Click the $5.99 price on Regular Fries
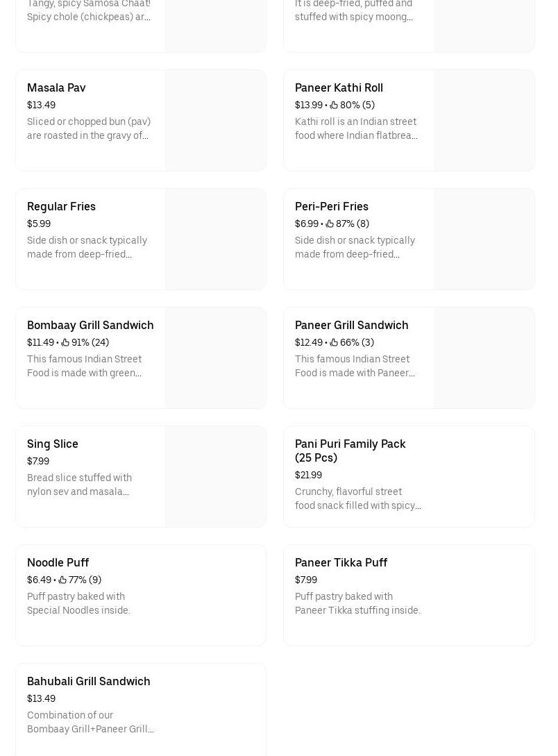 pos(39,224)
